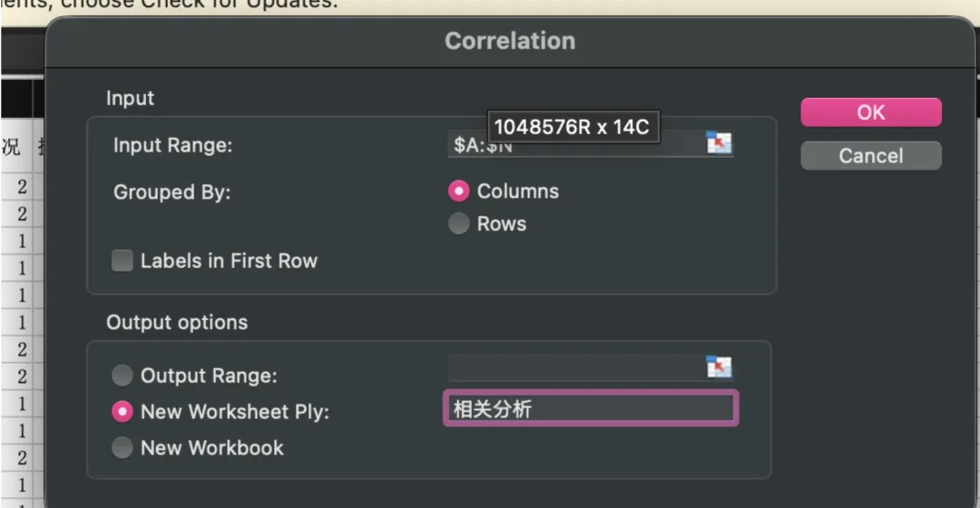This screenshot has width=980, height=508.
Task: Click the 1048576R x 14C range tooltip
Action: pyautogui.click(x=572, y=127)
